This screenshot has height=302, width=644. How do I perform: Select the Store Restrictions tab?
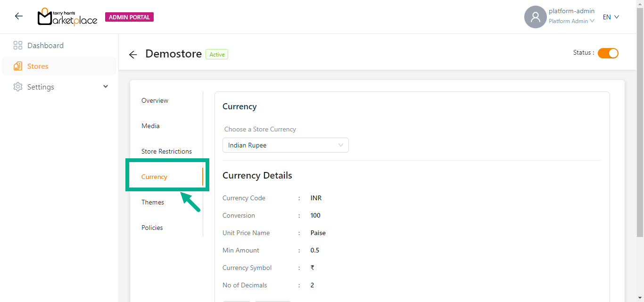(x=166, y=151)
